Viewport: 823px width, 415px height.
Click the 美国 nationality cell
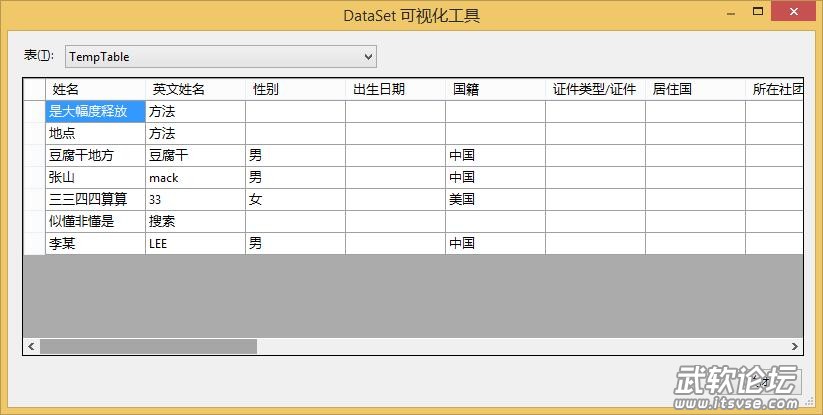coord(495,200)
